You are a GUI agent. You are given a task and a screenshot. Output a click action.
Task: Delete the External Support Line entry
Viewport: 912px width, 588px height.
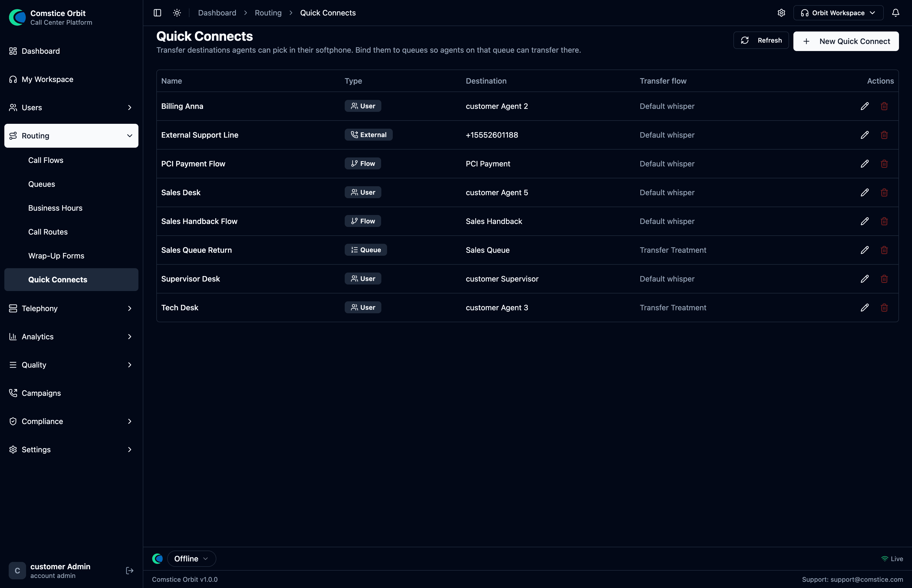tap(884, 135)
